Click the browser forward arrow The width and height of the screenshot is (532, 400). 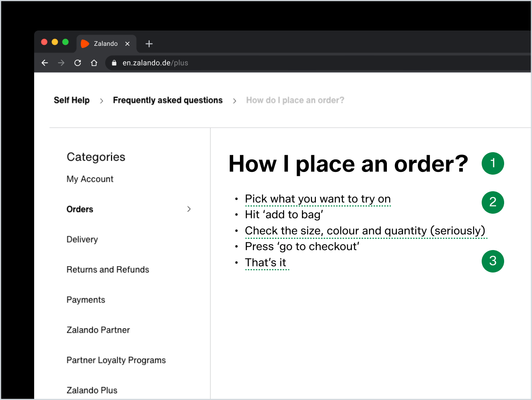pyautogui.click(x=61, y=63)
